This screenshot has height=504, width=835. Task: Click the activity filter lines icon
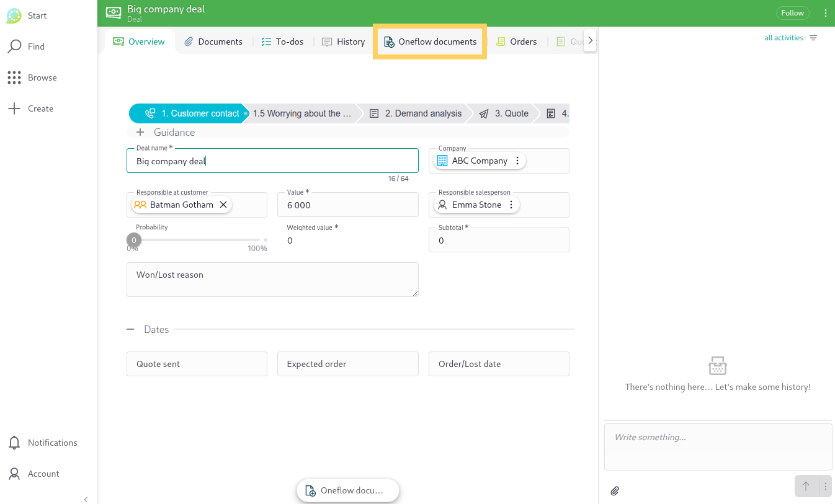pos(813,38)
